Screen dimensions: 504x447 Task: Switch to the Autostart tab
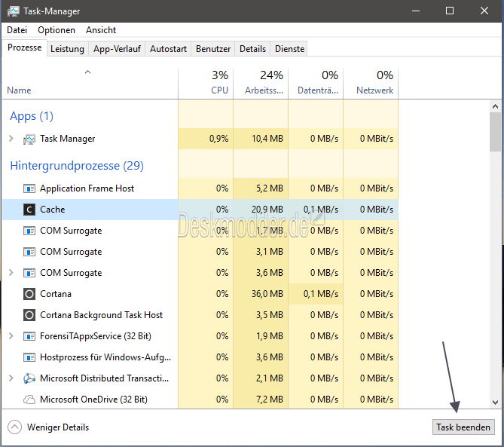168,49
